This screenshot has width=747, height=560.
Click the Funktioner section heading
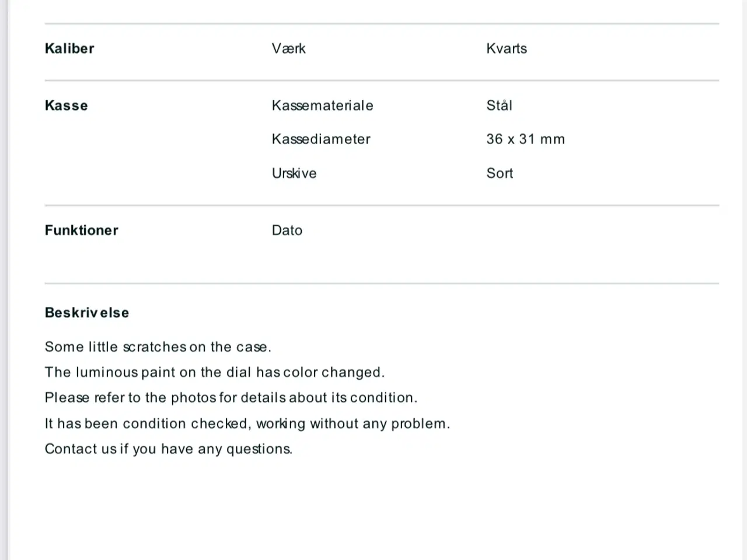(x=81, y=230)
